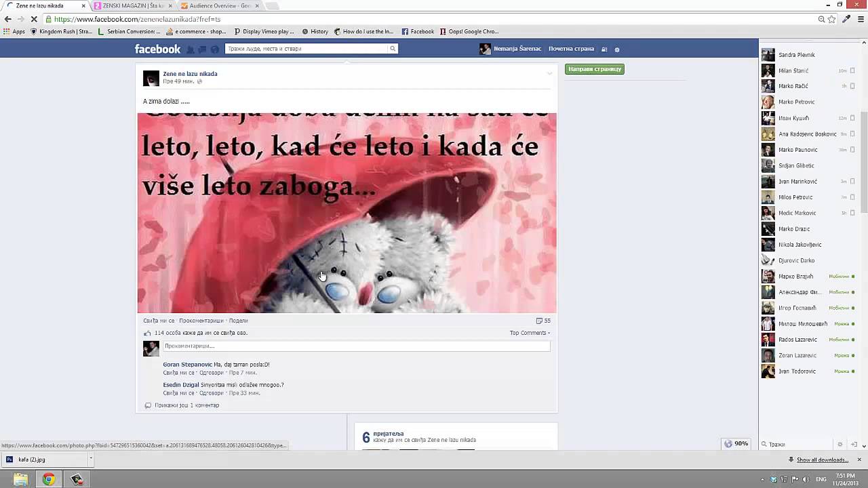
Task: Open Kingdom Rush bookmark
Action: tap(61, 31)
